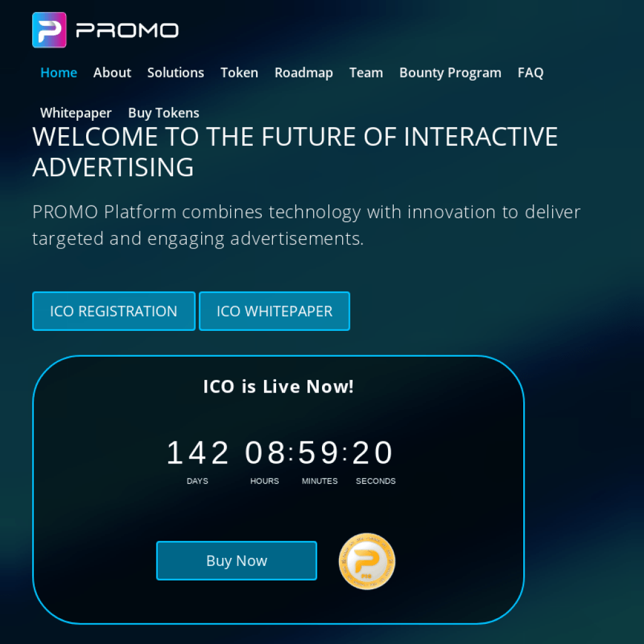Screen dimensions: 644x644
Task: Open the Home menu item
Action: click(58, 73)
